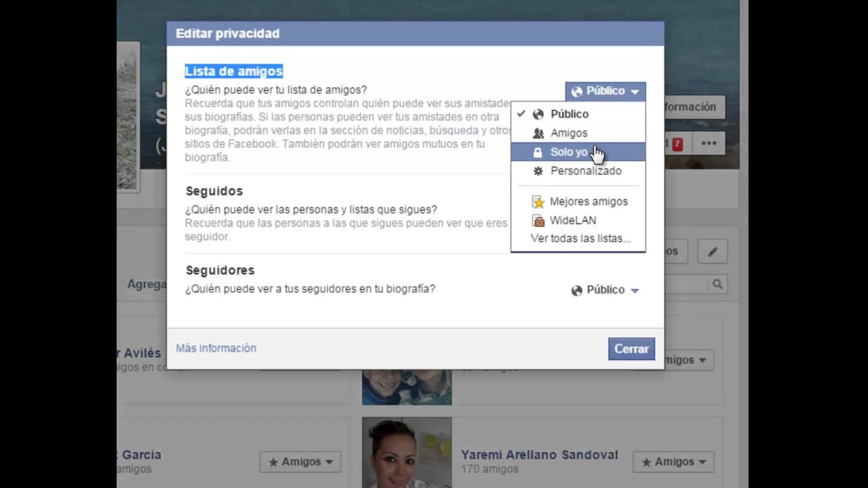Click the Cerrar button
Screen dimensions: 868x488
[631, 348]
